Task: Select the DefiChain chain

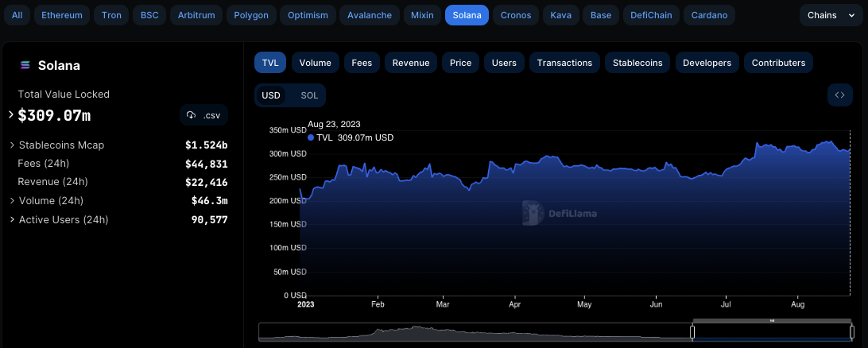Action: point(651,15)
